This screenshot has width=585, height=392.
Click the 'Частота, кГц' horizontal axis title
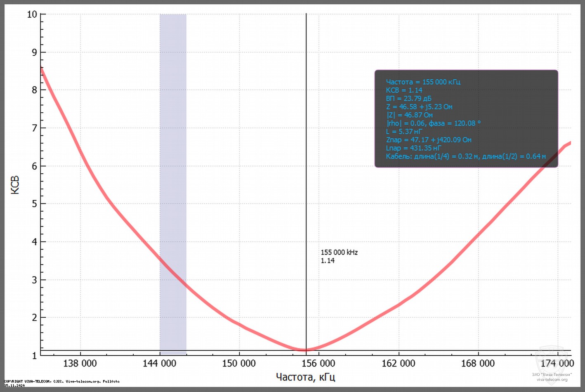coord(305,377)
